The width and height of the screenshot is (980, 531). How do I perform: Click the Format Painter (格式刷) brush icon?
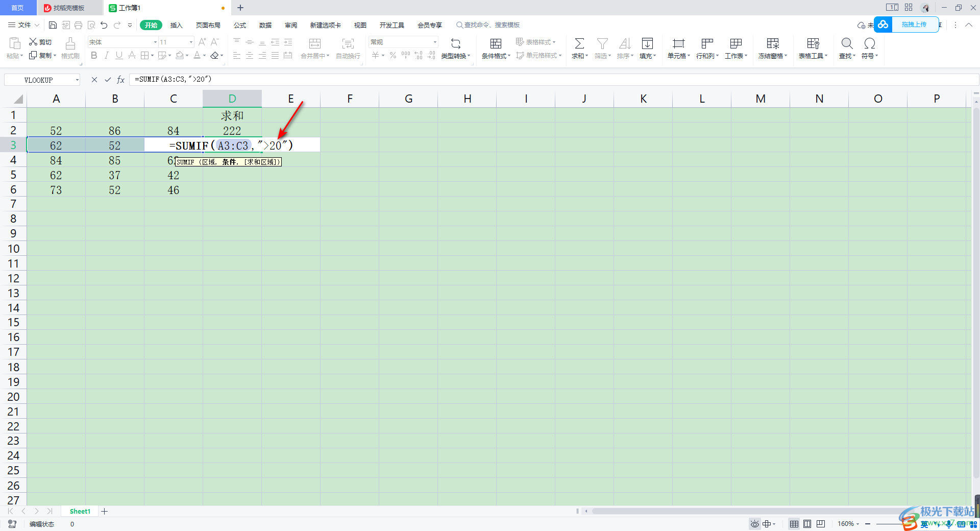70,43
